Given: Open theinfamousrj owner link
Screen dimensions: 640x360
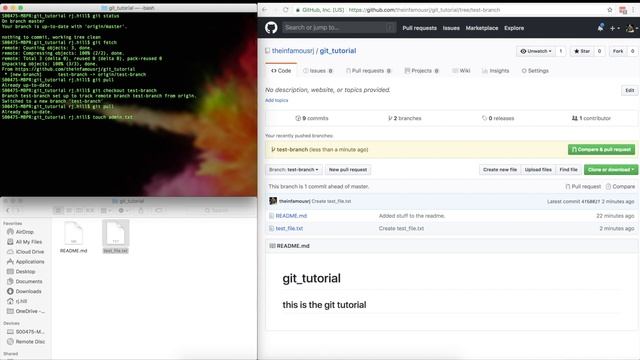Looking at the screenshot, I should [293, 51].
